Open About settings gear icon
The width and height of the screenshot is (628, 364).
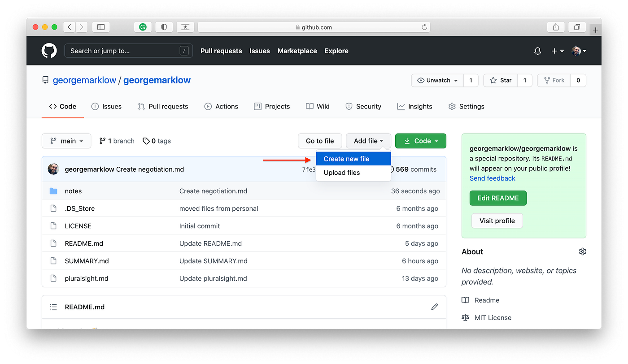tap(582, 251)
